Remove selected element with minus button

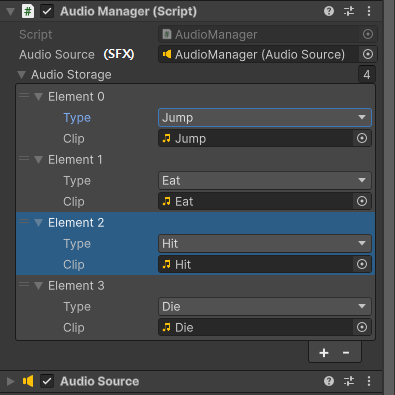[x=346, y=353]
